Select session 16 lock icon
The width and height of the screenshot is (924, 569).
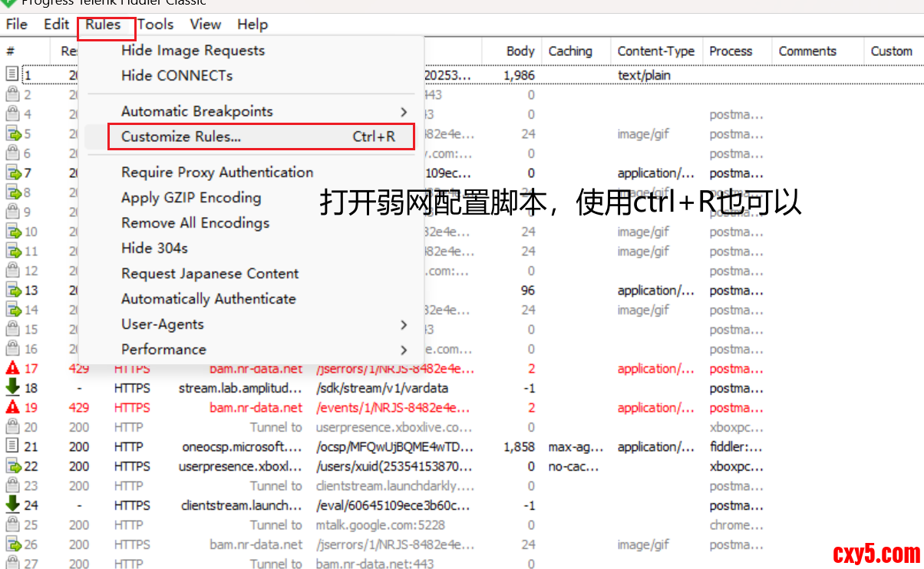click(x=12, y=349)
